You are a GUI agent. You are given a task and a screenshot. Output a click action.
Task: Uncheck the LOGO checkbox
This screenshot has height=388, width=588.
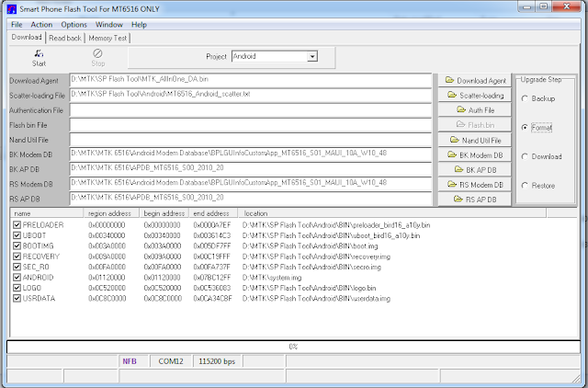point(17,288)
